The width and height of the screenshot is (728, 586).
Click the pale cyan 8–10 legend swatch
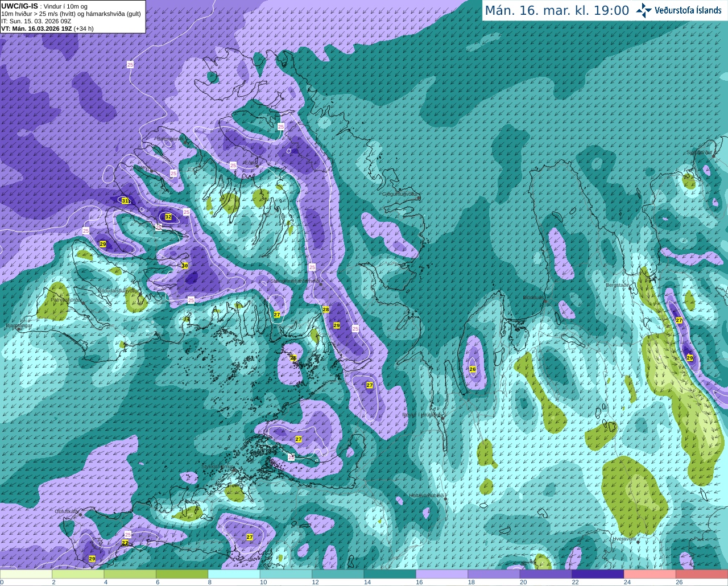pos(234,574)
